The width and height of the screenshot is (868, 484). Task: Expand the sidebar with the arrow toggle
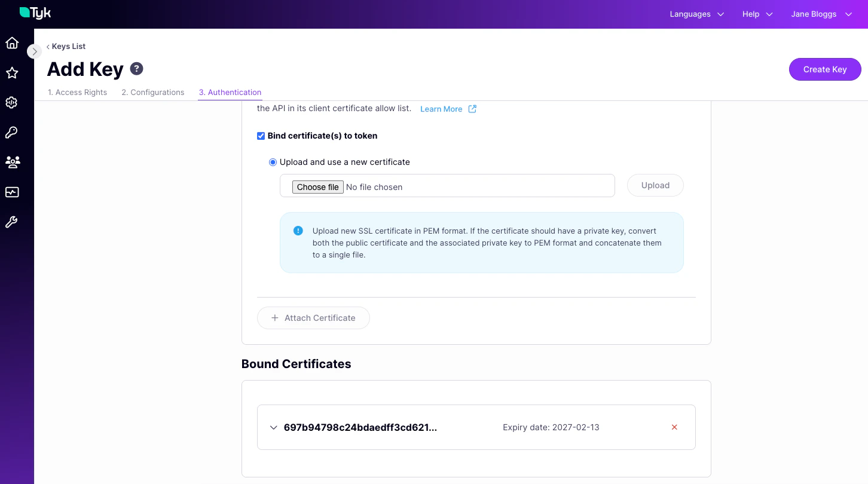[34, 51]
